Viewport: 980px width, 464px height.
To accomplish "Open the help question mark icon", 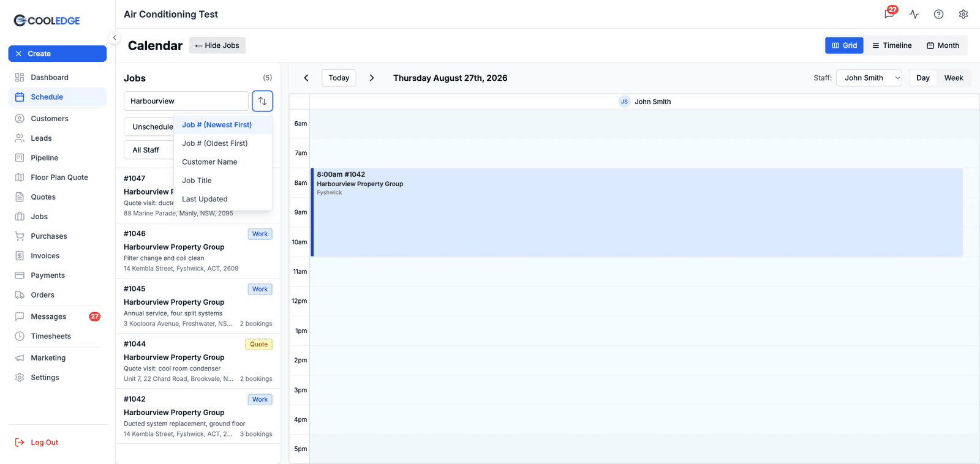I will tap(938, 14).
